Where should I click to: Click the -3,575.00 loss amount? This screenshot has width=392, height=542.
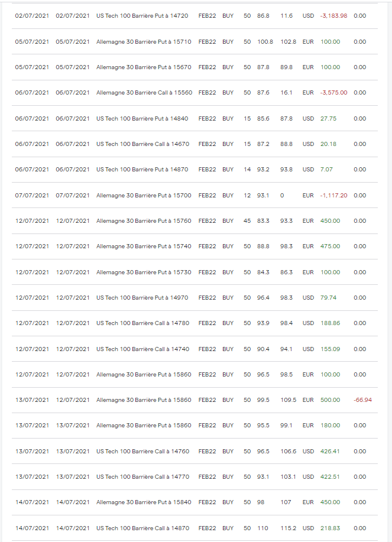(333, 93)
